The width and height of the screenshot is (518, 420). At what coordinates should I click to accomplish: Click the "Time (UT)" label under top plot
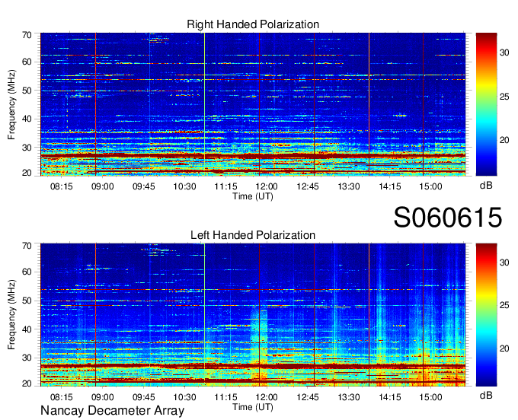253,196
